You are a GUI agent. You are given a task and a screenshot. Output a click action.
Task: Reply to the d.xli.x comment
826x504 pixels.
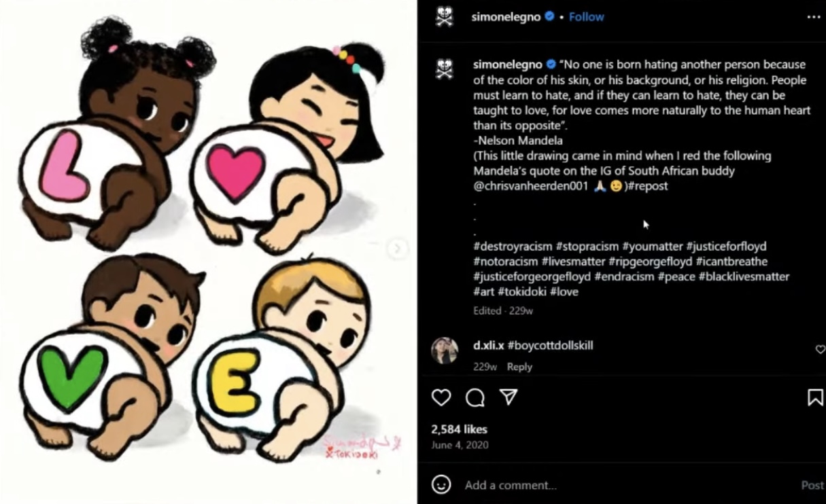(x=519, y=367)
